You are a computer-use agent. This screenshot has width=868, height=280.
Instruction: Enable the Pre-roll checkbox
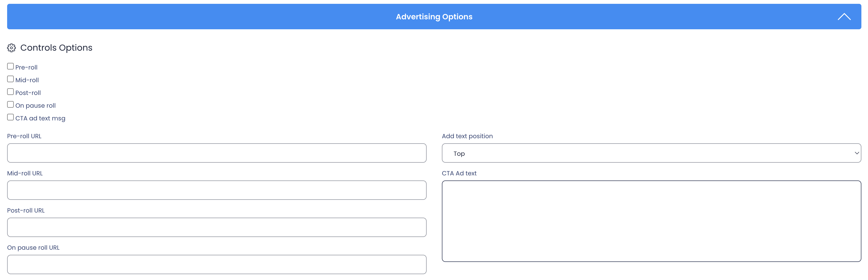pyautogui.click(x=10, y=66)
